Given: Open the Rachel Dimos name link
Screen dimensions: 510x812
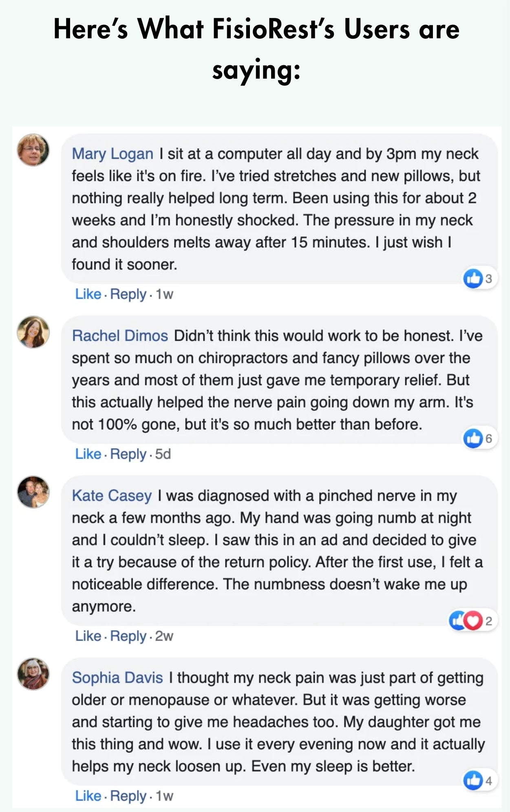Looking at the screenshot, I should 120,336.
